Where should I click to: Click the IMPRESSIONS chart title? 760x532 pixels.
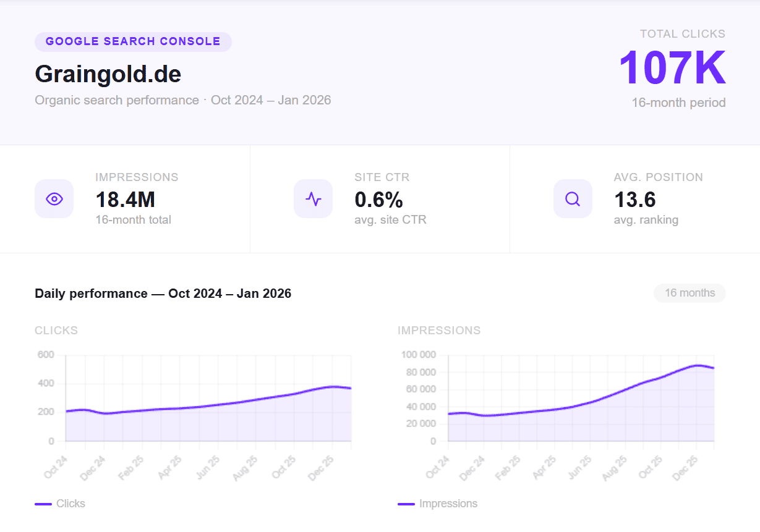point(439,331)
